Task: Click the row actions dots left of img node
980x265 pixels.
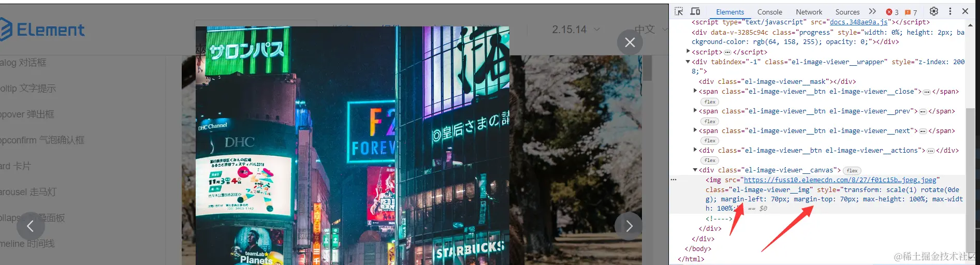Action: pyautogui.click(x=674, y=180)
